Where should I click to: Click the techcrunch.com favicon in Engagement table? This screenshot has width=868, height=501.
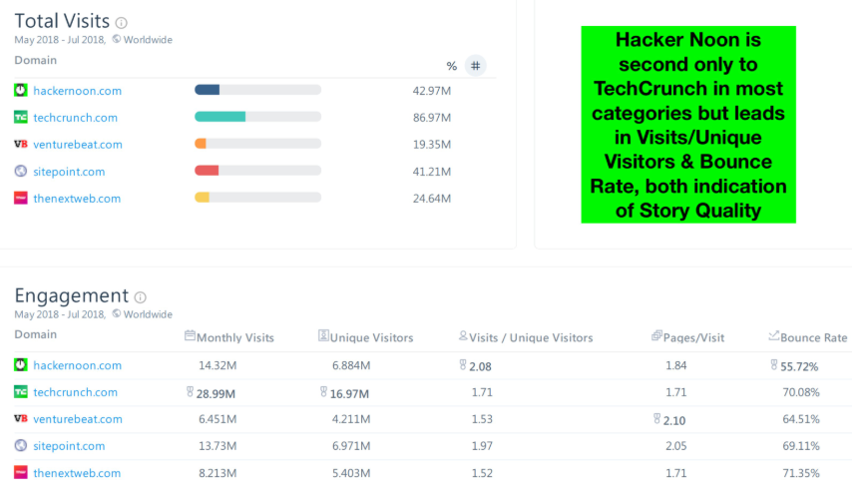coord(21,392)
